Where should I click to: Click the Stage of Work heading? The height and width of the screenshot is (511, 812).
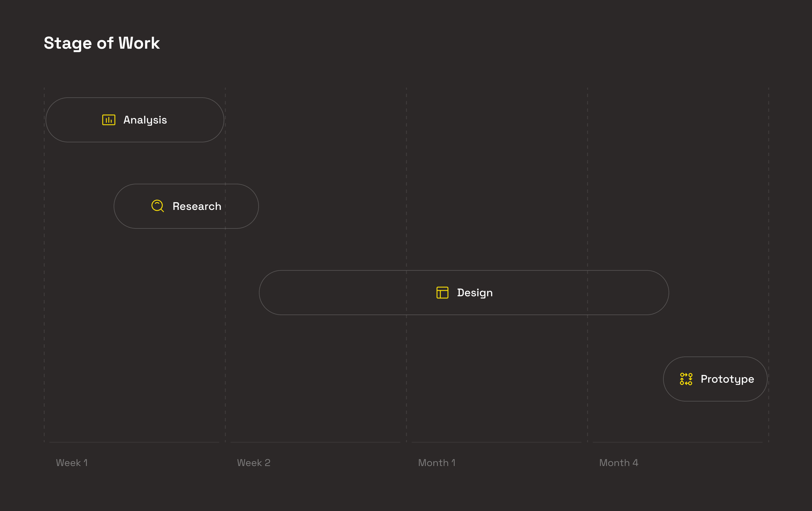point(102,43)
